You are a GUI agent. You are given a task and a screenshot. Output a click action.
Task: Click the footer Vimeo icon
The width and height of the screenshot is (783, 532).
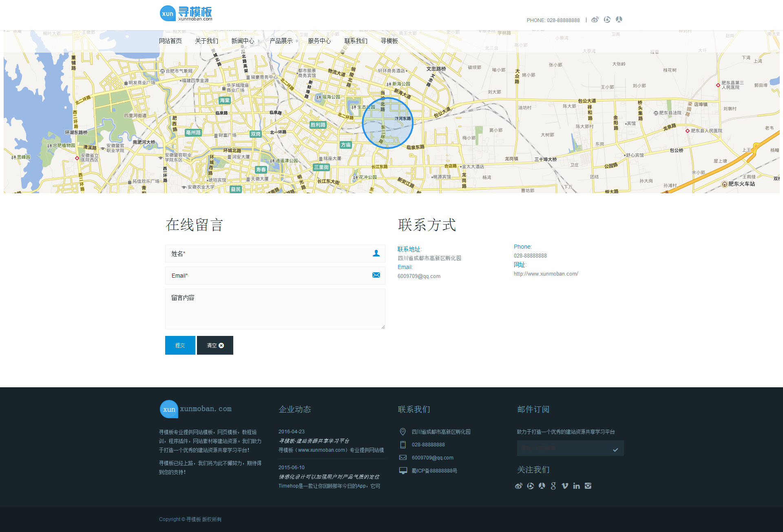tap(565, 486)
